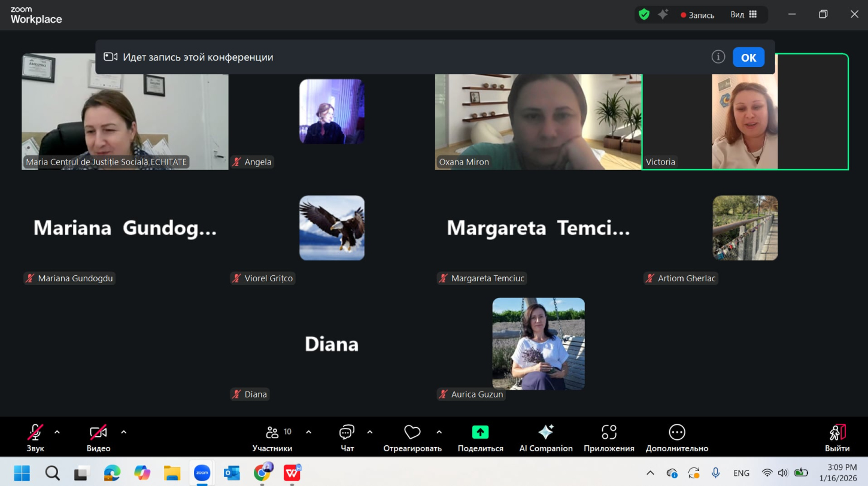The image size is (868, 486).
Task: Click the Запись recording indicator
Action: tap(697, 15)
